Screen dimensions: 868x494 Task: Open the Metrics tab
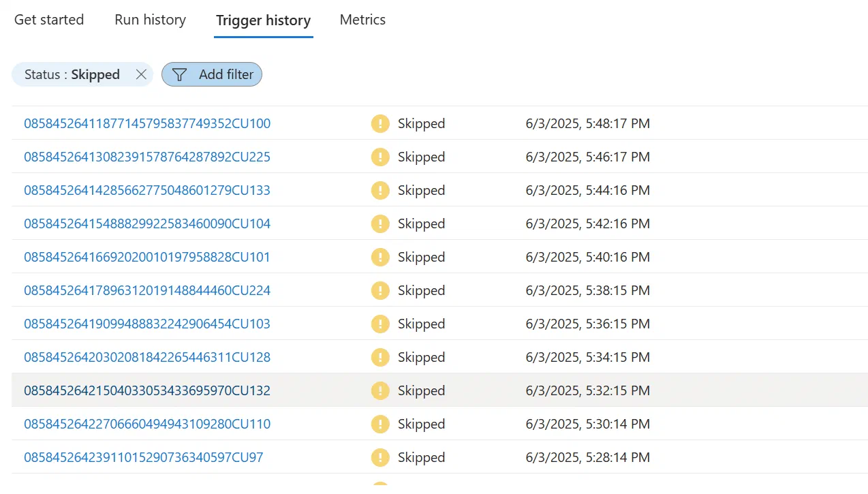click(x=362, y=20)
